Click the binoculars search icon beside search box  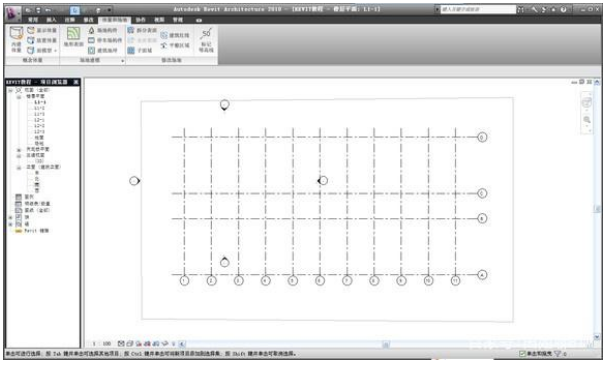521,9
